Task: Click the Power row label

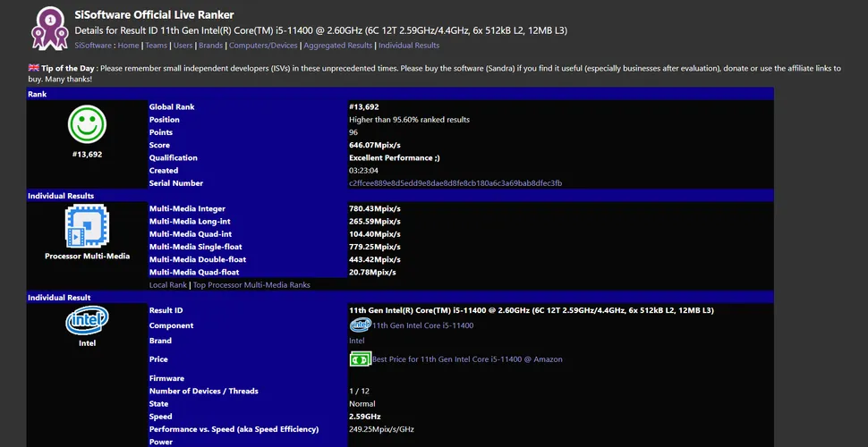Action: pos(161,442)
